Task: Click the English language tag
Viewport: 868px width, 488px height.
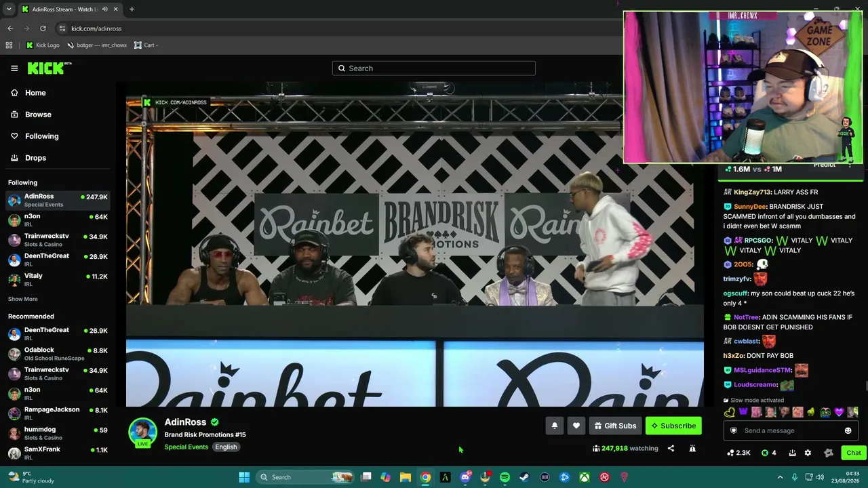Action: coord(226,447)
